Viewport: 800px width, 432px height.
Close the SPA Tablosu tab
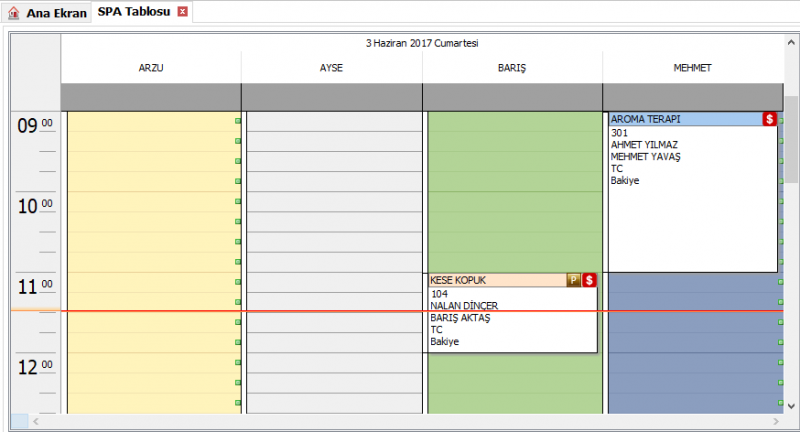tap(183, 12)
